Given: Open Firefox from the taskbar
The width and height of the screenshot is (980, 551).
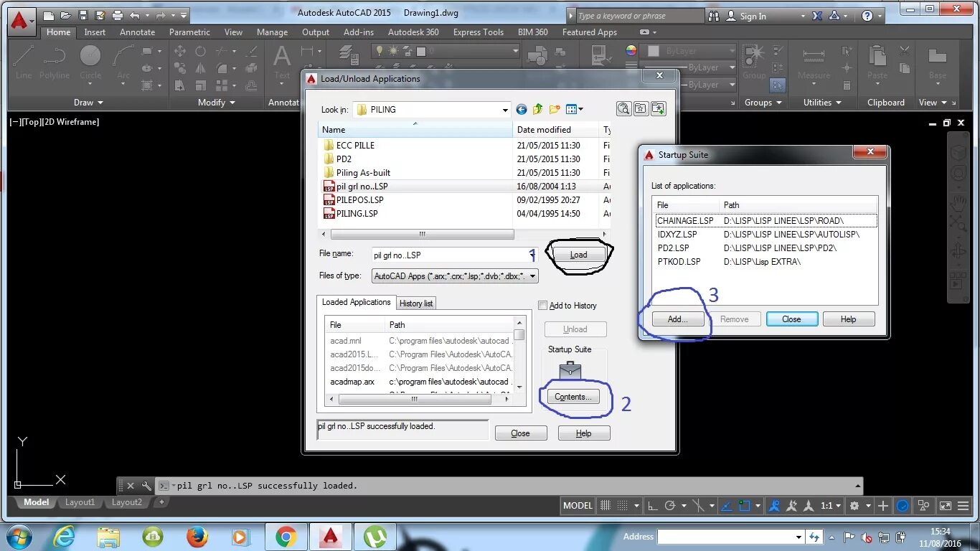Looking at the screenshot, I should (x=197, y=537).
